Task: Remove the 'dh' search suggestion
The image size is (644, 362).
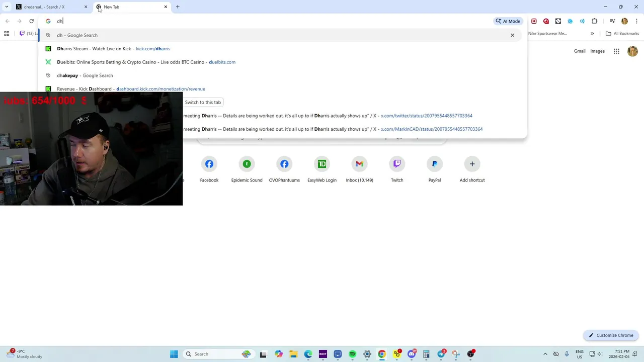Action: [512, 35]
